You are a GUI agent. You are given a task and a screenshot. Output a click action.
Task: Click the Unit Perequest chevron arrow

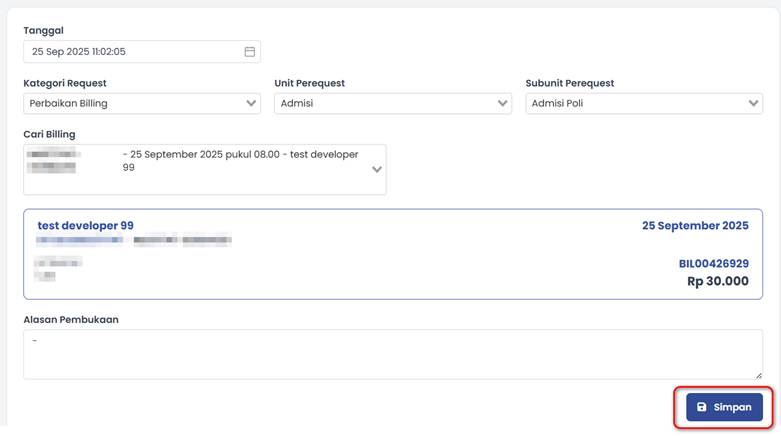click(x=502, y=103)
